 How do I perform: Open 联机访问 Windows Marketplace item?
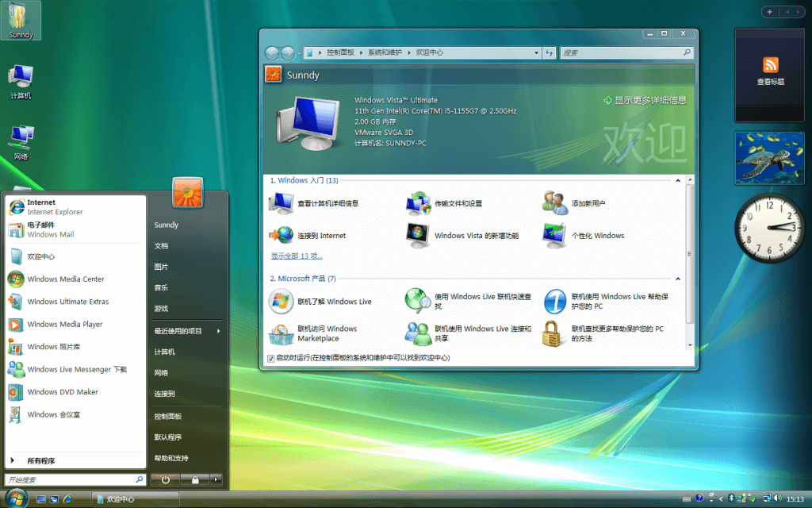pos(313,333)
